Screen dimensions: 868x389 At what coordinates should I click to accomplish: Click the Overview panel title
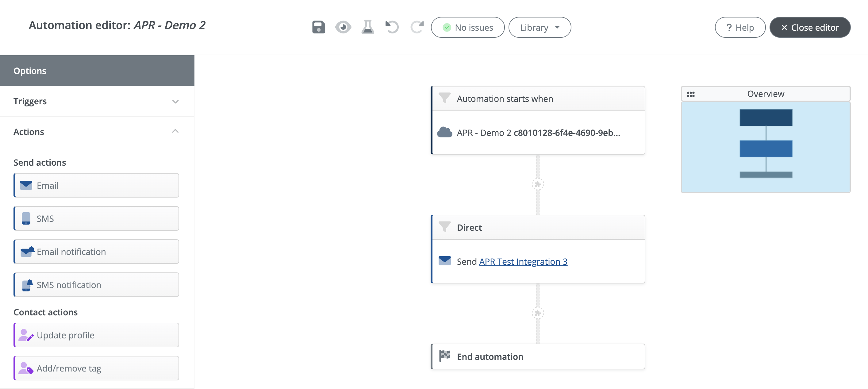[766, 94]
